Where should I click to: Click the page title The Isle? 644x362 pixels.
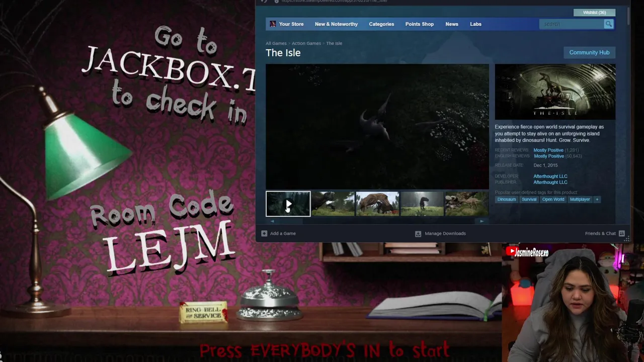tap(283, 53)
